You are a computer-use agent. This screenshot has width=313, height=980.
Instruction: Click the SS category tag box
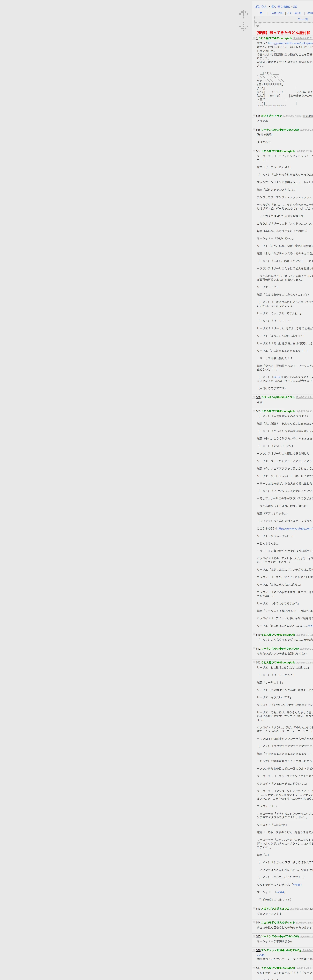click(x=258, y=26)
